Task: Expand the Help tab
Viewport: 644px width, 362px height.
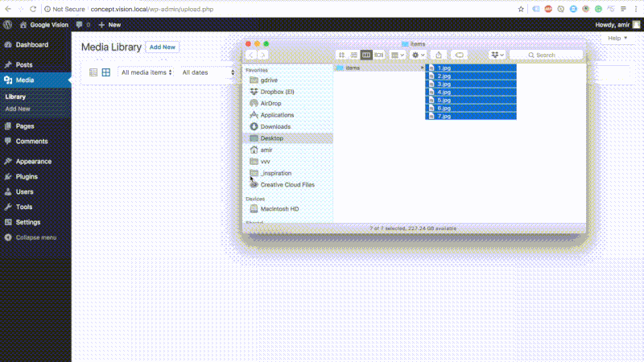Action: click(617, 38)
